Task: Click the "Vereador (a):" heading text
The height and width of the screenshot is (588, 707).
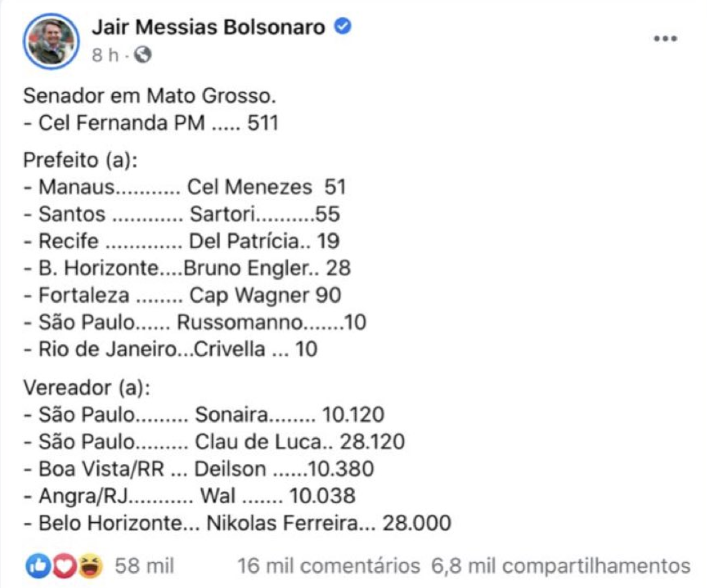Action: (87, 387)
